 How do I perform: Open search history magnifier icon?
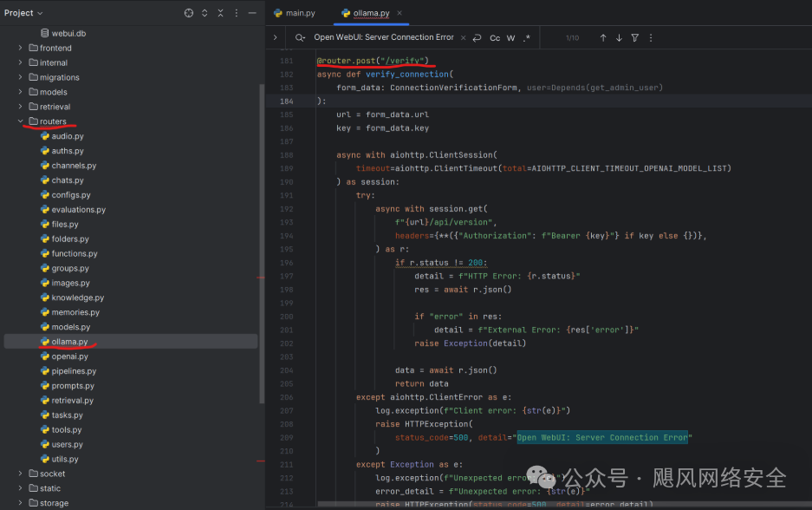tap(300, 37)
